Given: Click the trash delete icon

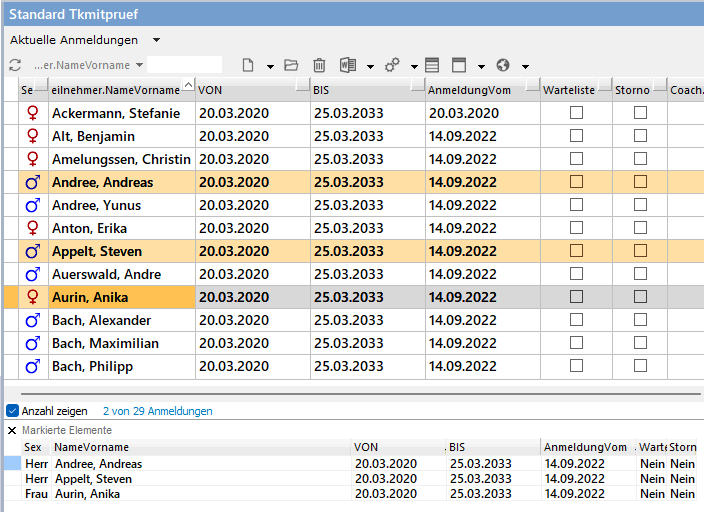Looking at the screenshot, I should pyautogui.click(x=319, y=65).
